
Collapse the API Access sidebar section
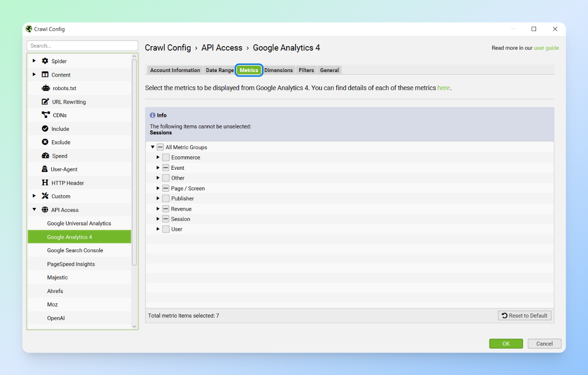(x=34, y=210)
